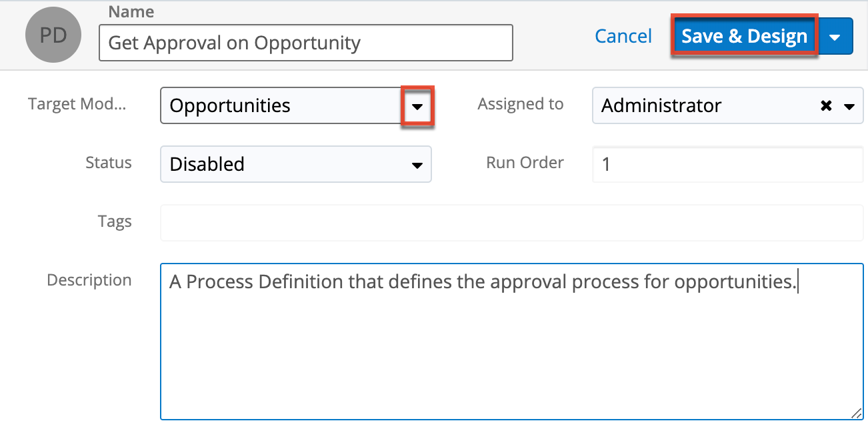868x427 pixels.
Task: Click the Administrator assignee name
Action: pyautogui.click(x=661, y=105)
